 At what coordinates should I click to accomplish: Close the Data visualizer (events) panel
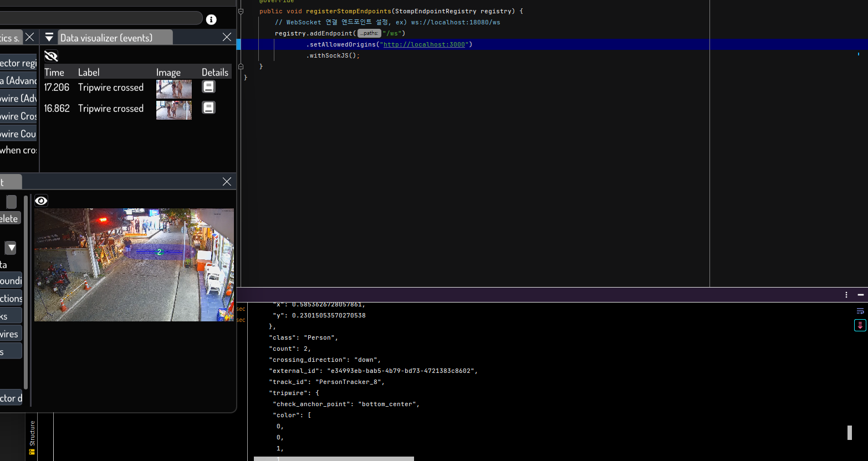227,37
